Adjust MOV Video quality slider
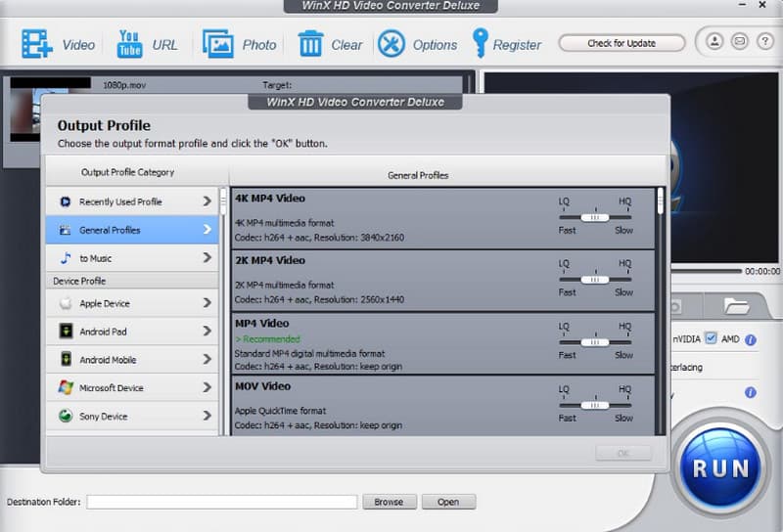Image resolution: width=783 pixels, height=532 pixels. tap(595, 405)
